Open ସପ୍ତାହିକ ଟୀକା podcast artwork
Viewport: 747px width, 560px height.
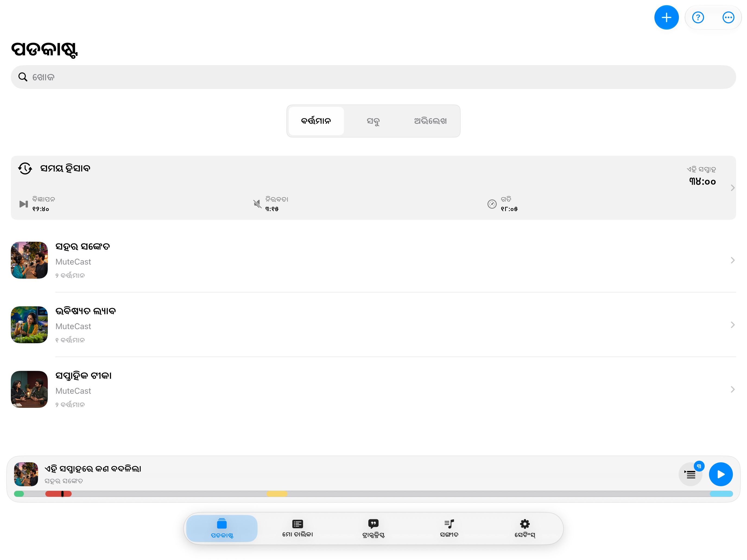[29, 389]
